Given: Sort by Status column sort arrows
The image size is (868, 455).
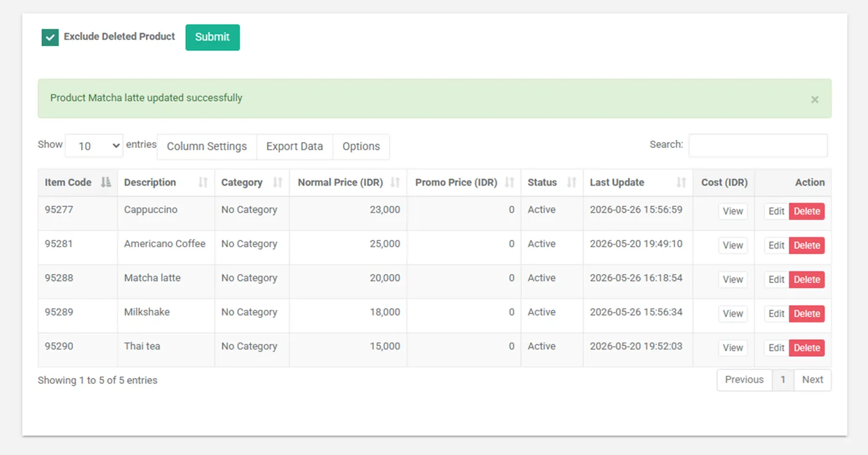Looking at the screenshot, I should pos(571,183).
